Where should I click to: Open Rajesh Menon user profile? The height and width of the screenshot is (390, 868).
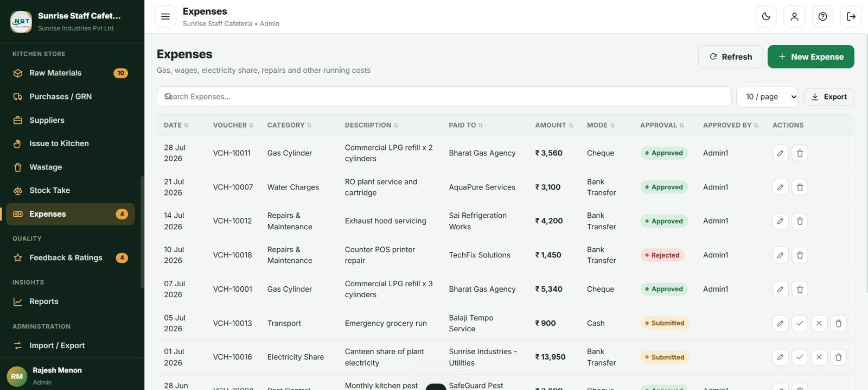click(x=72, y=376)
